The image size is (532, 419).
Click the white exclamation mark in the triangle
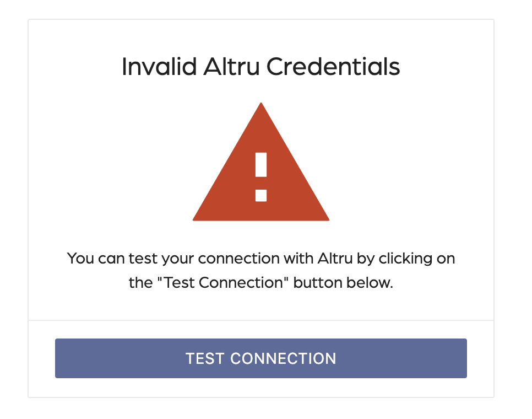pyautogui.click(x=261, y=176)
